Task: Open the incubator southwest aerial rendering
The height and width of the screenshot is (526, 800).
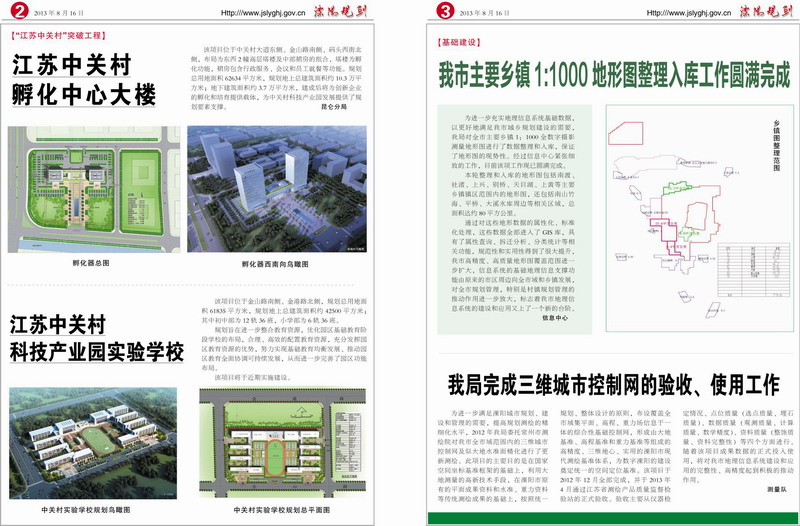Action: point(277,189)
